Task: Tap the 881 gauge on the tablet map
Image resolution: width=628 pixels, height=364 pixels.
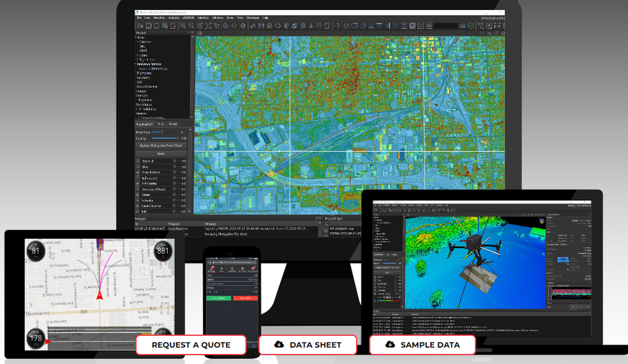Action: pyautogui.click(x=163, y=251)
